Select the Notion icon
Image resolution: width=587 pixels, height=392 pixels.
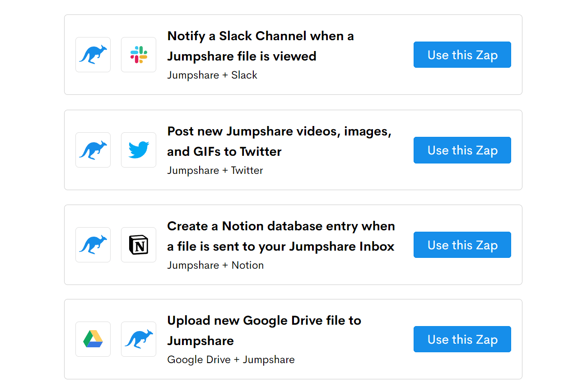(138, 245)
